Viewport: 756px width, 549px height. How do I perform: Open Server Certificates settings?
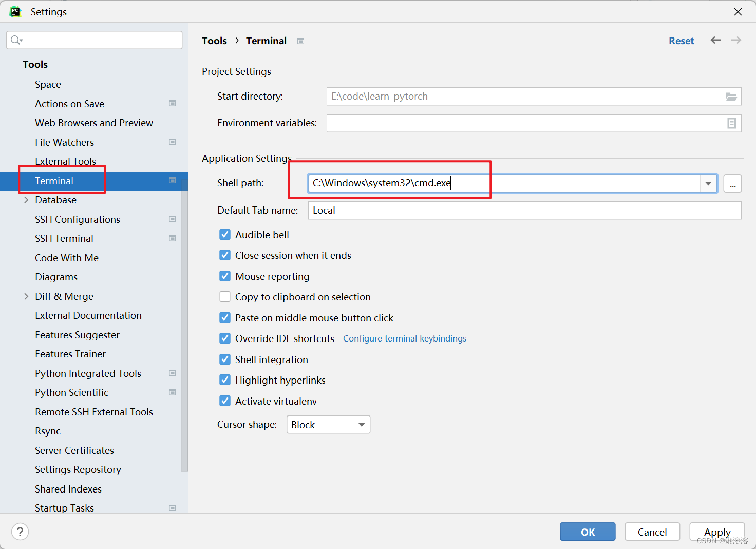tap(74, 450)
